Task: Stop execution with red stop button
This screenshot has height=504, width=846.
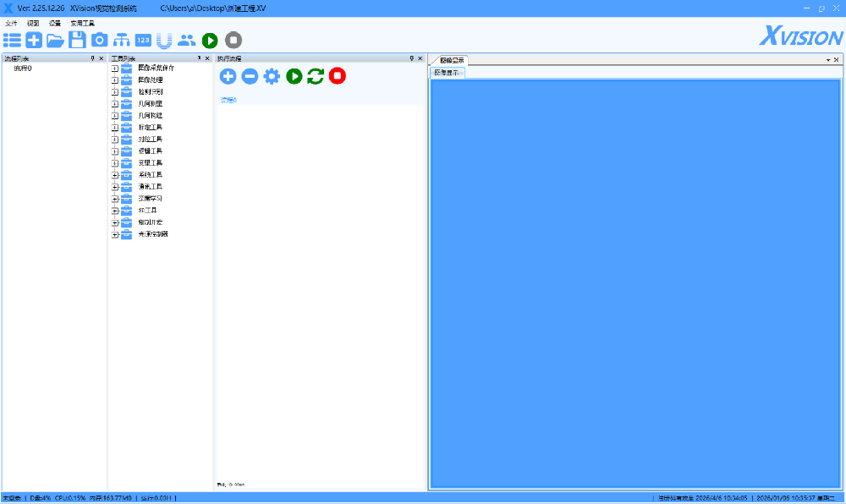Action: [337, 76]
